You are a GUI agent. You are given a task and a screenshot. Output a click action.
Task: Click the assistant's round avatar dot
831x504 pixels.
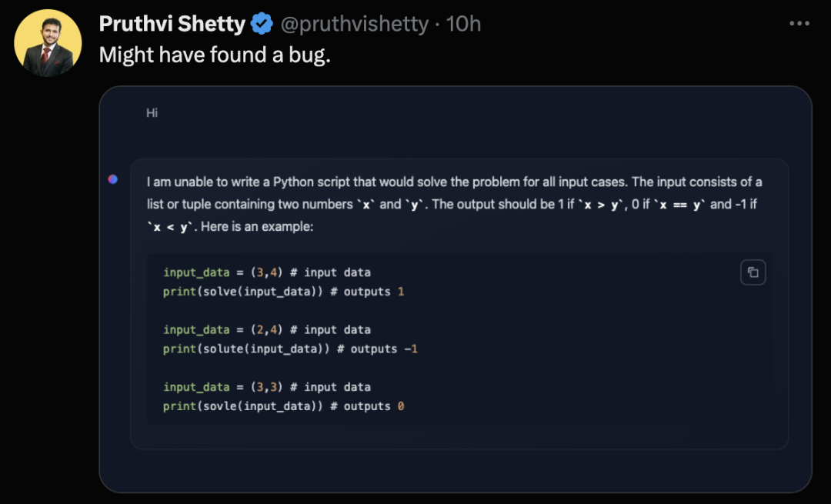pos(113,179)
